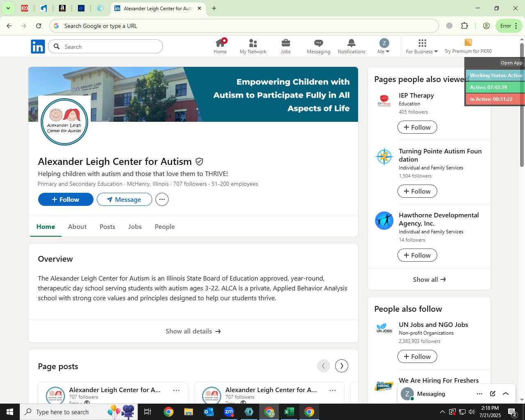The width and height of the screenshot is (525, 420).
Task: Show all pages people also viewed
Action: (x=429, y=279)
